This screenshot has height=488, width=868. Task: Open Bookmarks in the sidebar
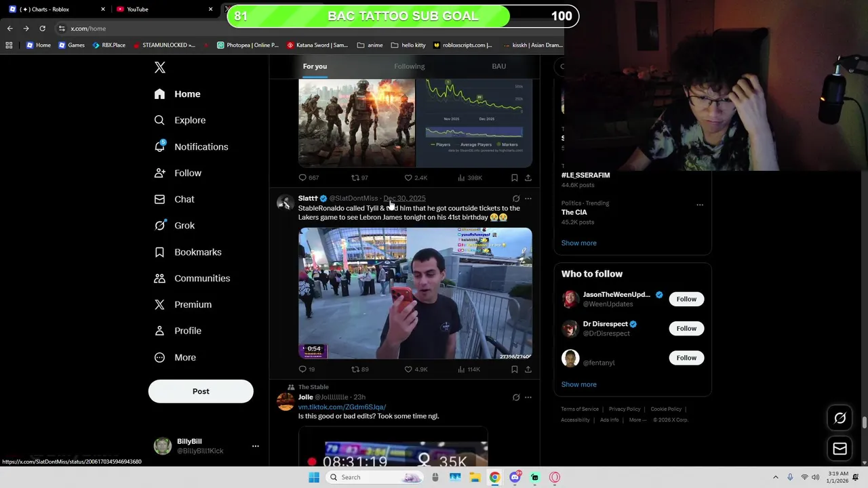pyautogui.click(x=188, y=252)
